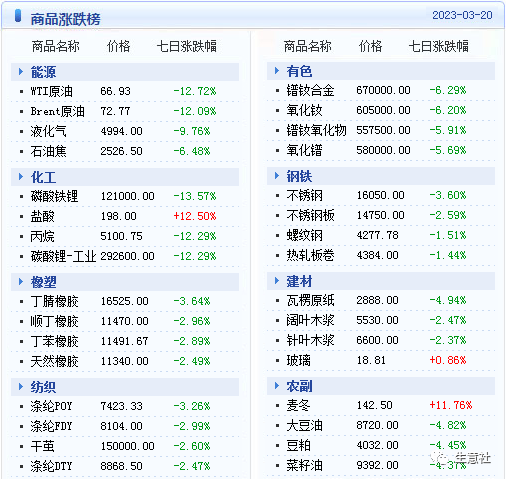
Task: Open the 化工 category heading
Action: [x=43, y=177]
